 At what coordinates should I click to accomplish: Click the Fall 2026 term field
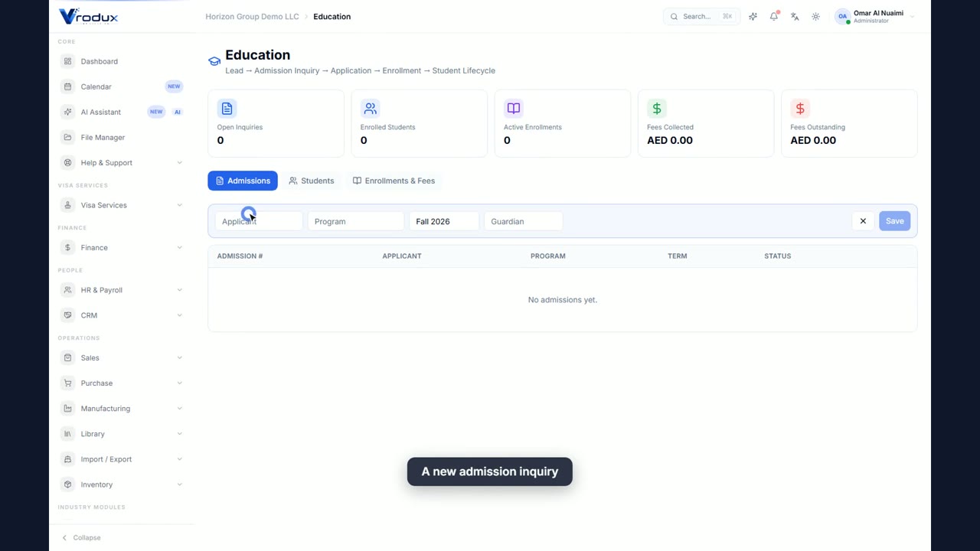[444, 221]
